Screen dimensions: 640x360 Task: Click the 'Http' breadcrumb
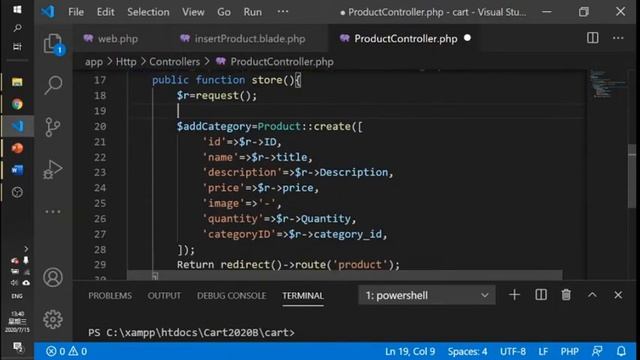126,62
